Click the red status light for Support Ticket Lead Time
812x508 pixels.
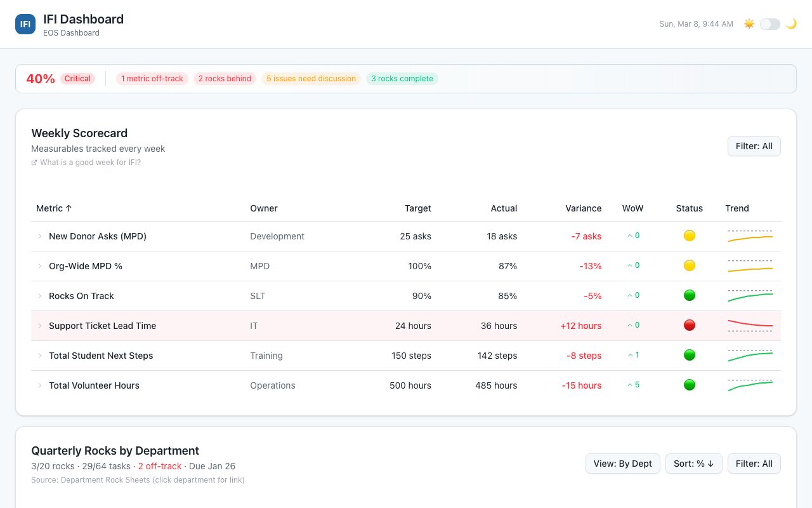pos(690,325)
